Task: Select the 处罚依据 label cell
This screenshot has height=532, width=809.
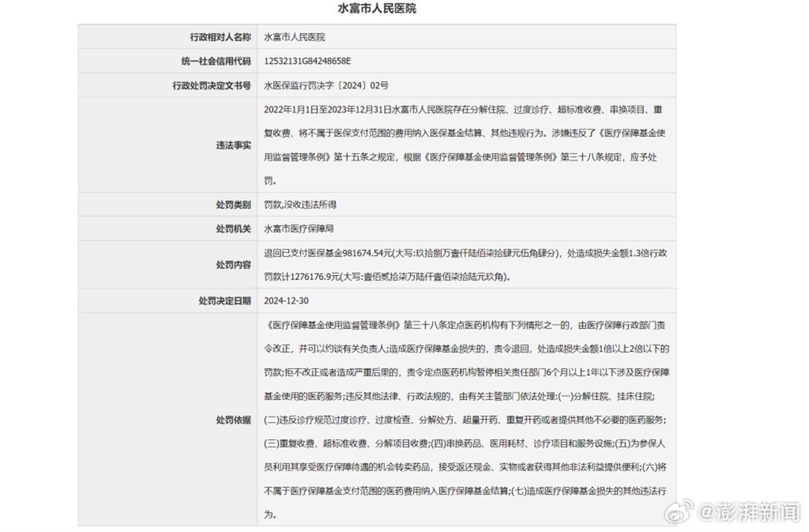Action: point(233,419)
